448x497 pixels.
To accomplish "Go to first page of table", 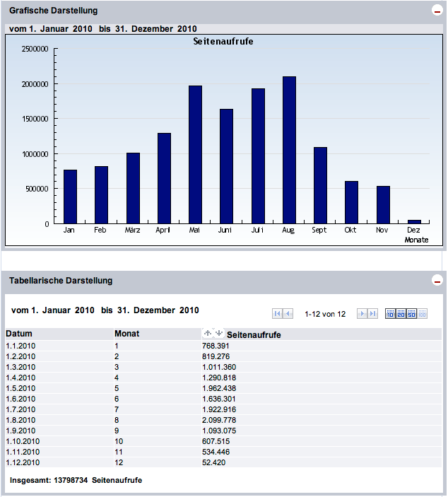I will [x=278, y=314].
